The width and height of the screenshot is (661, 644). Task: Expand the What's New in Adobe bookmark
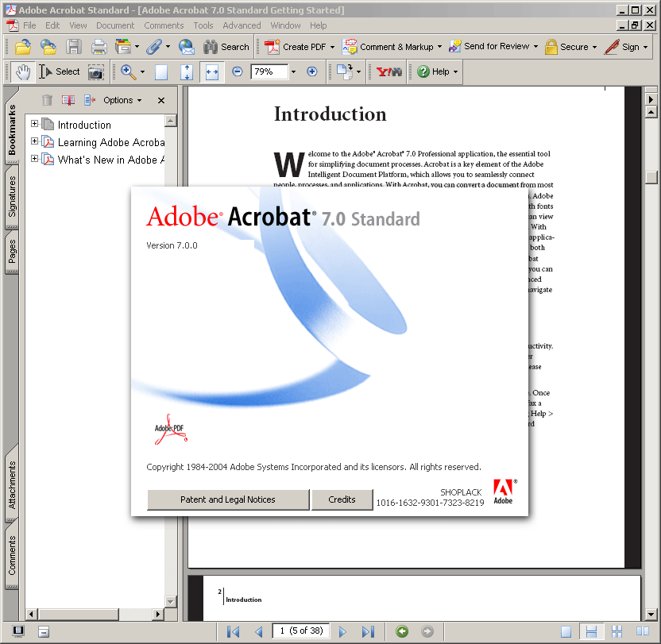point(35,159)
